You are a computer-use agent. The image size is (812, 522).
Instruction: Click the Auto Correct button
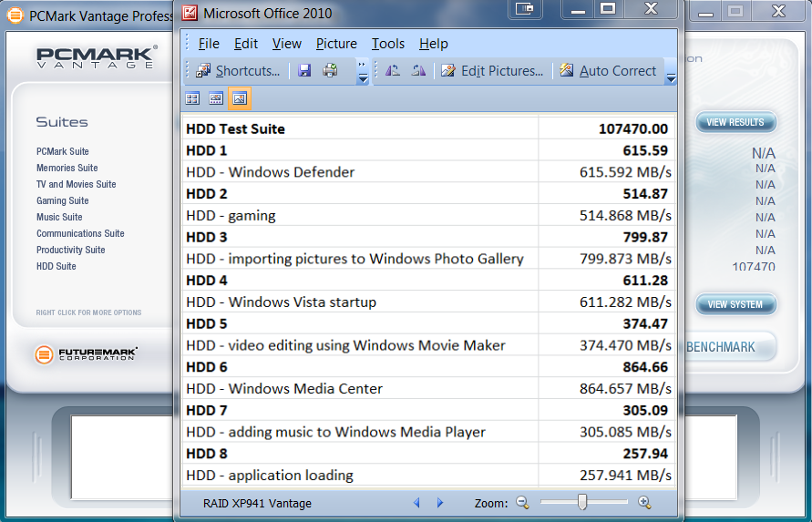pyautogui.click(x=608, y=71)
